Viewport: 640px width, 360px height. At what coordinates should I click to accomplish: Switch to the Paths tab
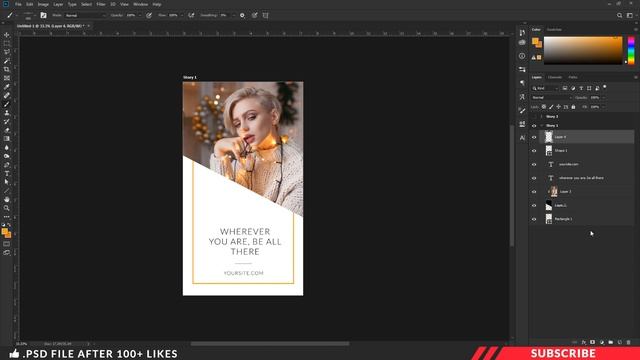(x=573, y=77)
